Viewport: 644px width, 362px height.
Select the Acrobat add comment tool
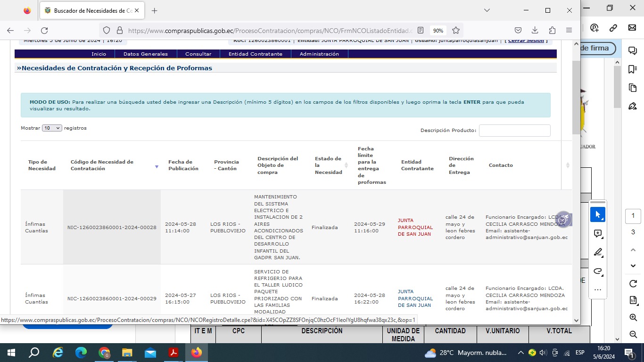pos(598,233)
